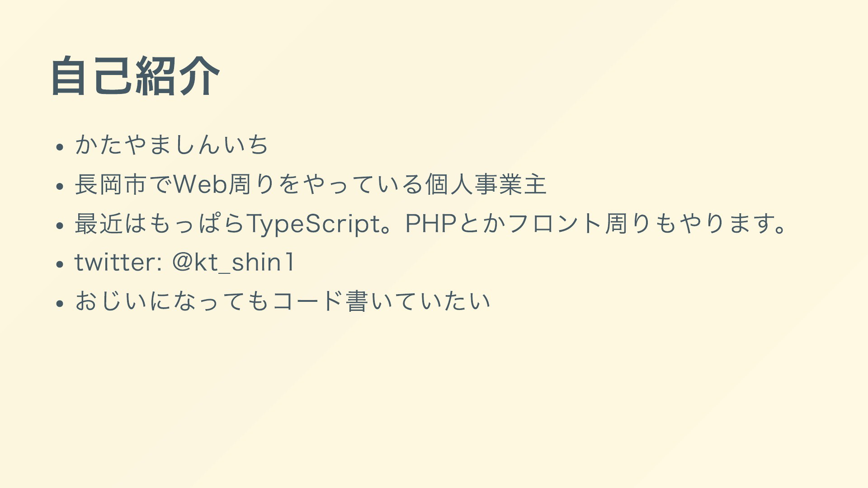Click the bullet dot before twitter

coord(59,264)
